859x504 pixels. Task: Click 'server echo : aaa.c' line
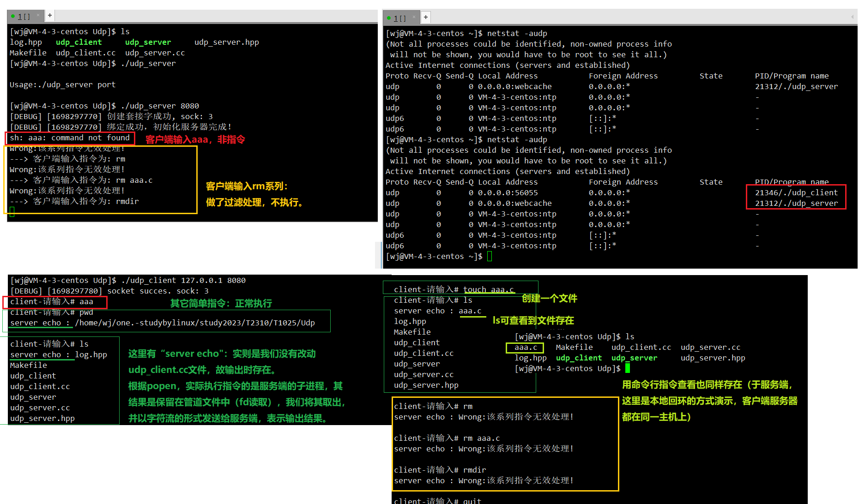[438, 311]
